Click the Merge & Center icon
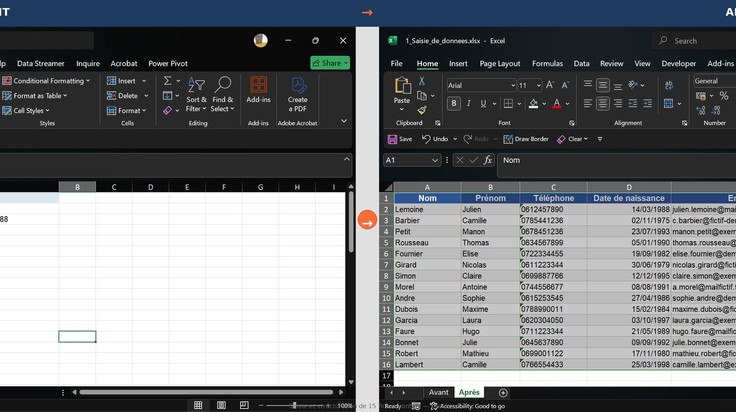This screenshot has width=736, height=412. coord(668,103)
